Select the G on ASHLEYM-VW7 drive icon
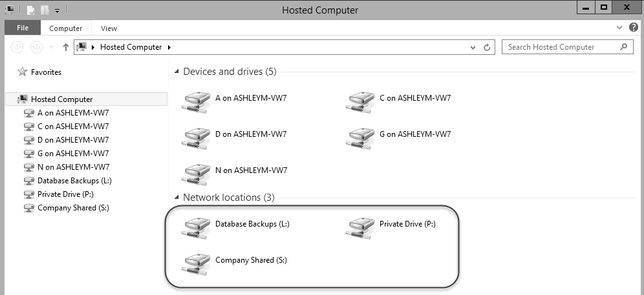Screen dimensions: 644x295 360,139
